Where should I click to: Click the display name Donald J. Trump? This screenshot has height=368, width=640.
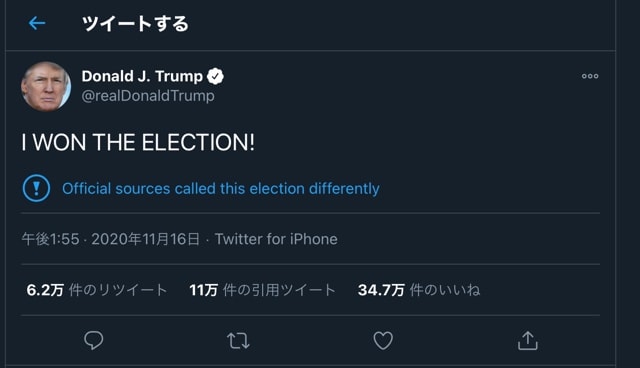point(142,76)
